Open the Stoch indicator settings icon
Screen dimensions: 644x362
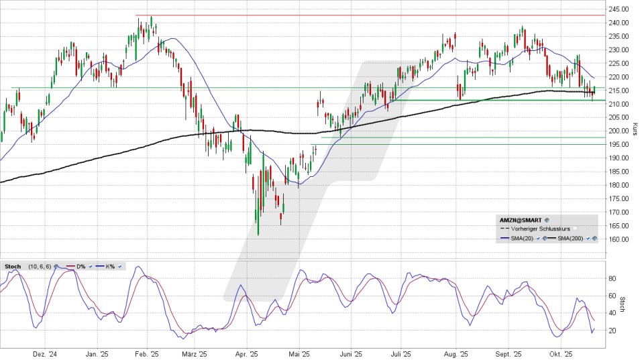(x=56, y=267)
